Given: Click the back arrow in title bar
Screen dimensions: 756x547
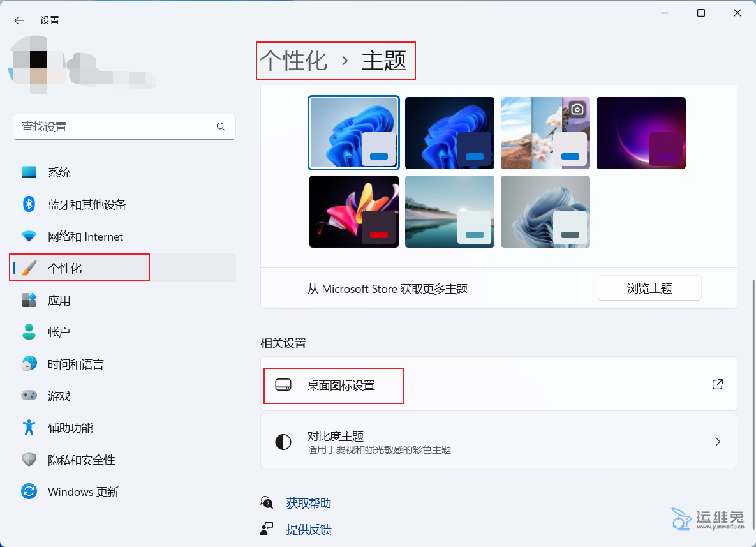Looking at the screenshot, I should [x=19, y=20].
